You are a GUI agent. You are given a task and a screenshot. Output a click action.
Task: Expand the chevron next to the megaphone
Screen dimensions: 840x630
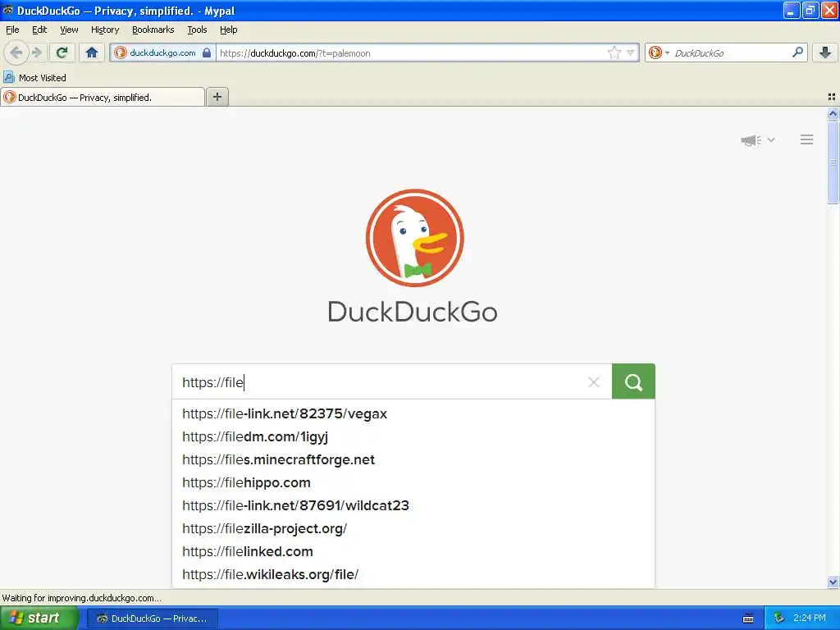(771, 139)
